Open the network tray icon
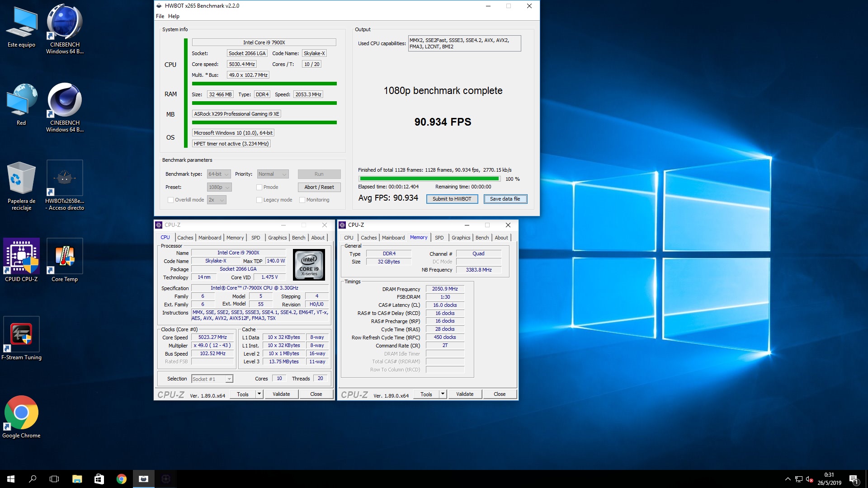The height and width of the screenshot is (488, 868). (799, 479)
